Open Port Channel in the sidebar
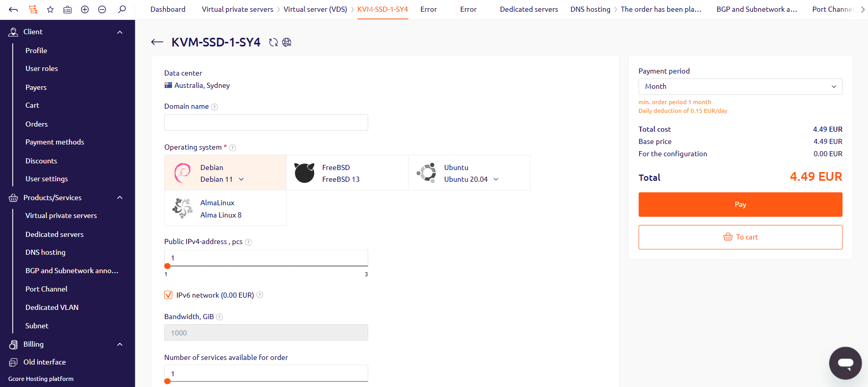 pos(46,289)
